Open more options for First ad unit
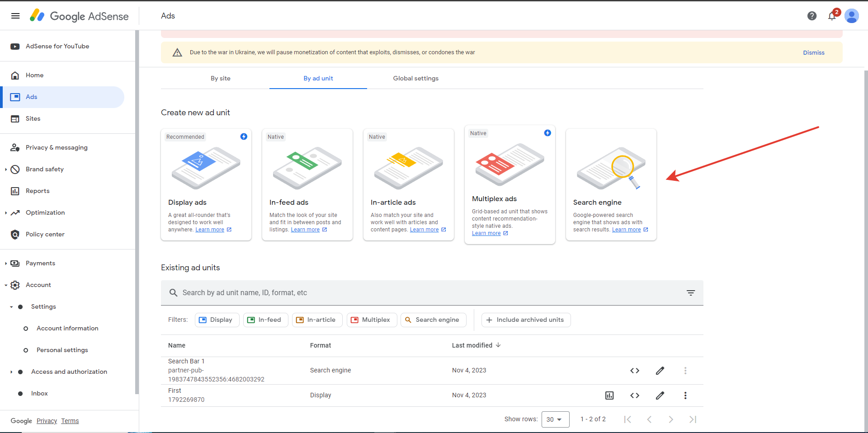 coord(685,395)
